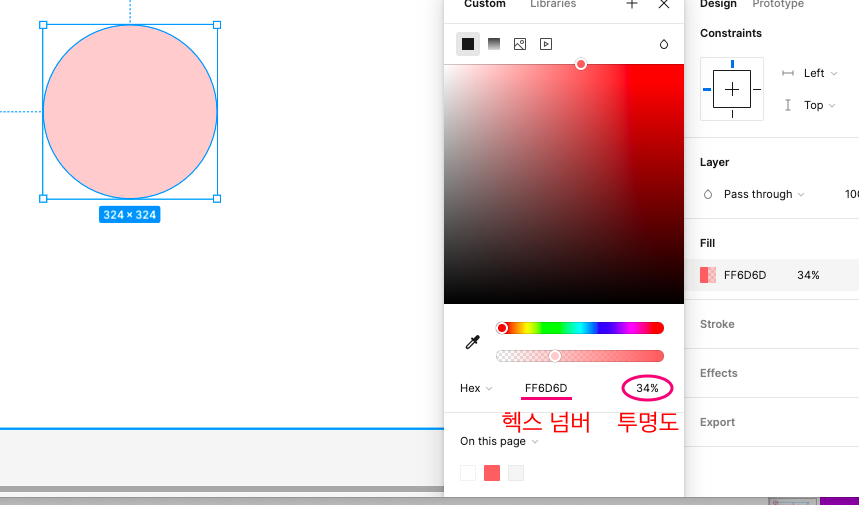Expand the On this page dropdown
This screenshot has height=505, width=859.
tap(499, 441)
